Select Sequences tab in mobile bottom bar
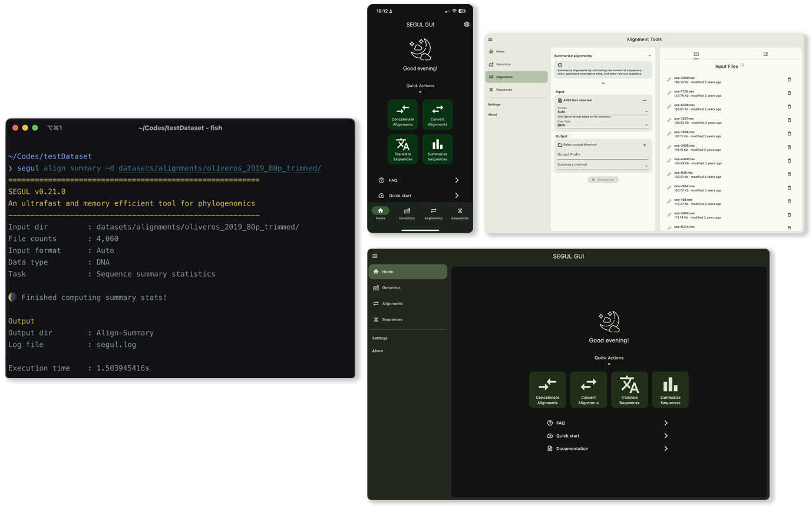The height and width of the screenshot is (506, 812). [460, 213]
